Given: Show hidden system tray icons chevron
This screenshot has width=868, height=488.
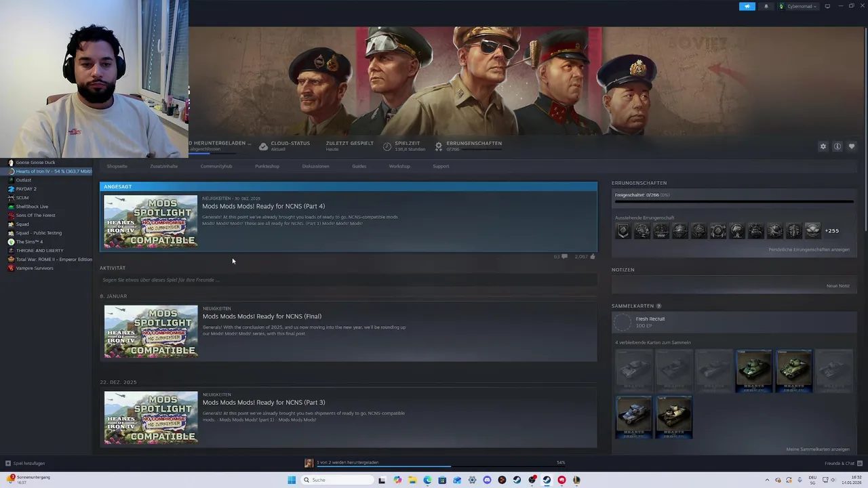Looking at the screenshot, I should click(767, 480).
